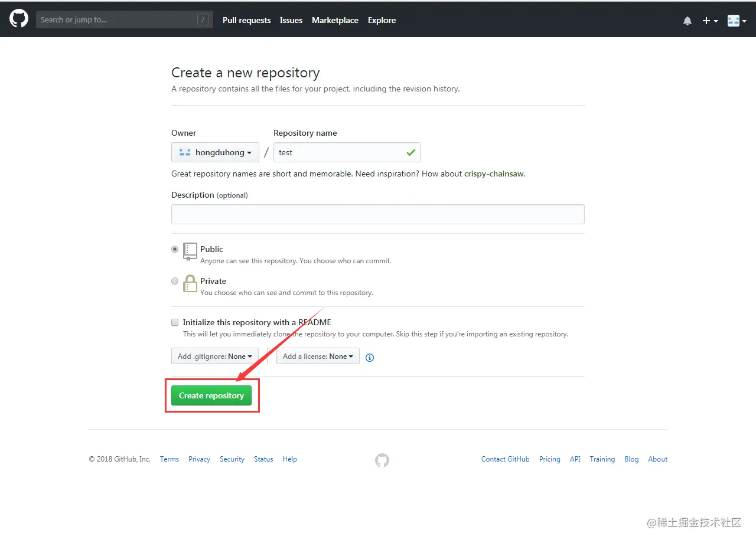Open the Owner hongduhong dropdown
This screenshot has width=756, height=543.
tap(215, 152)
